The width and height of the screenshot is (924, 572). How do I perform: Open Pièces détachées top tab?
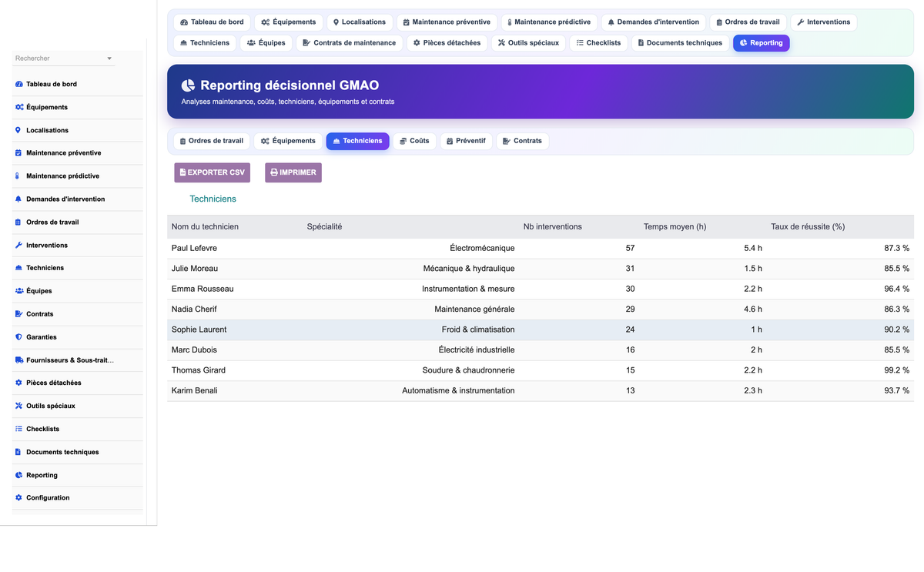[447, 43]
